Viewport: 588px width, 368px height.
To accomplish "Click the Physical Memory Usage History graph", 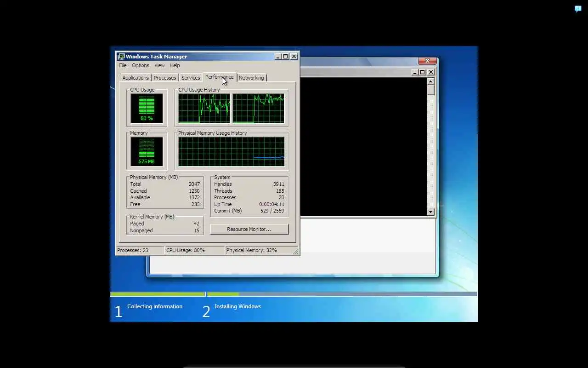I will click(232, 151).
